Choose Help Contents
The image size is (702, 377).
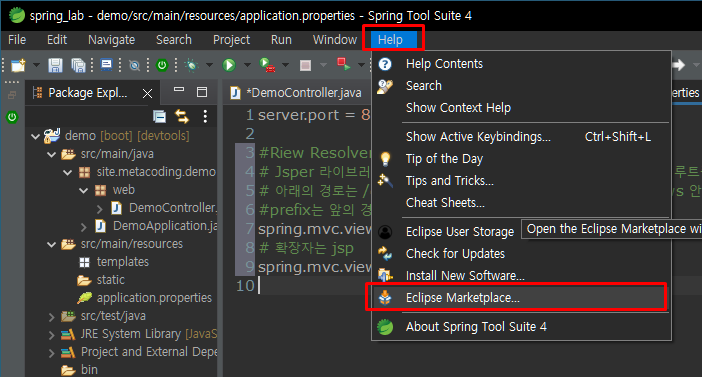click(x=522, y=64)
